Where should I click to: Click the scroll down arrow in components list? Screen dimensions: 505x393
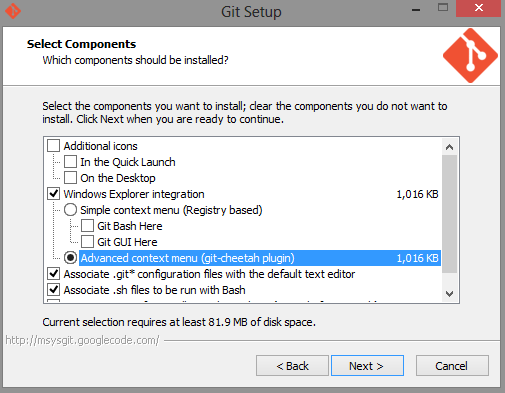(x=449, y=294)
